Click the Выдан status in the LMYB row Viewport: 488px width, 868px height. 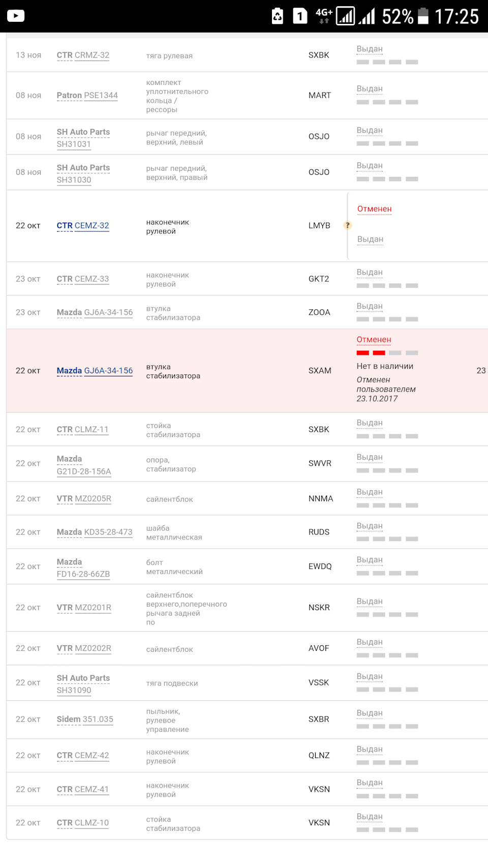coord(370,240)
